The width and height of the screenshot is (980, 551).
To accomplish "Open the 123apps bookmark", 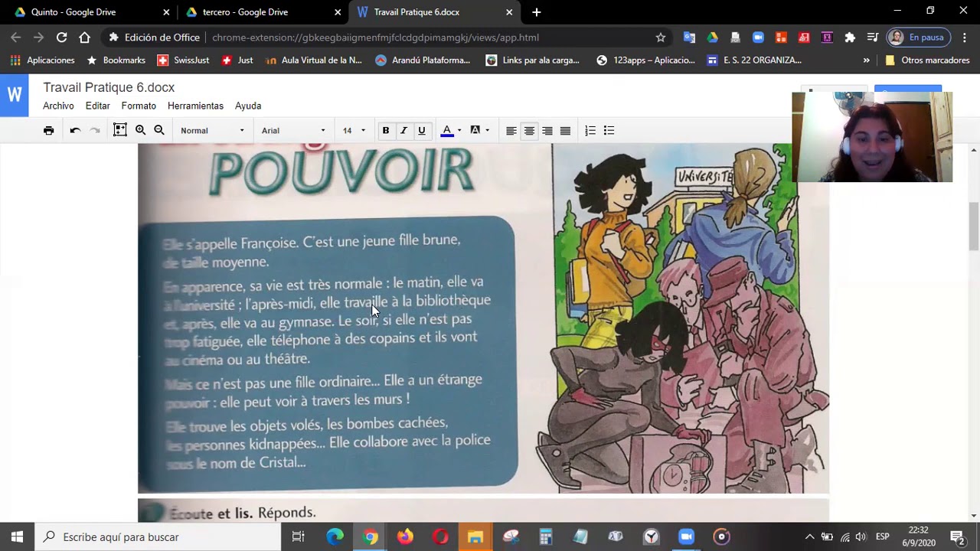I will [645, 60].
